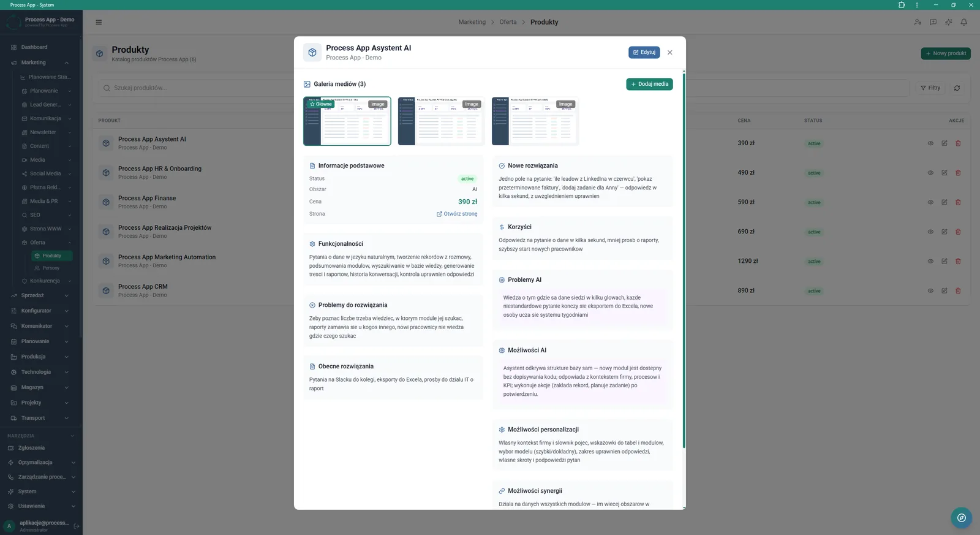Click the logout icon next to the user email
Viewport: 980px width, 535px height.
coord(77,526)
